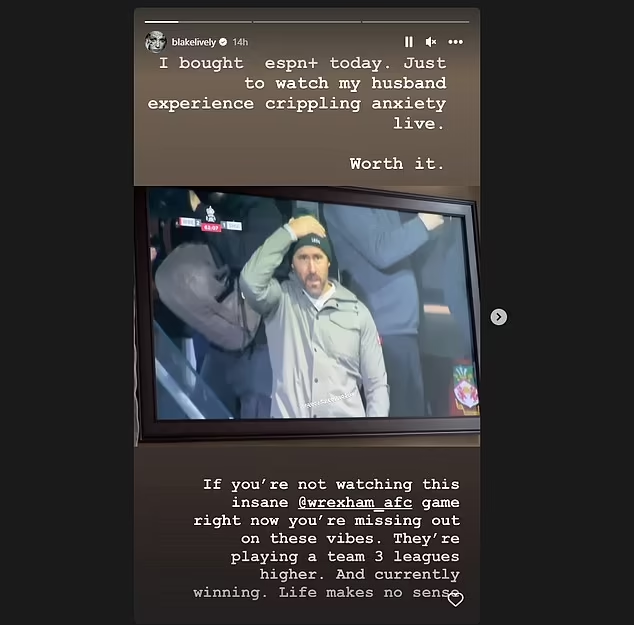
Task: Tap the TV video of the match
Action: click(x=307, y=307)
